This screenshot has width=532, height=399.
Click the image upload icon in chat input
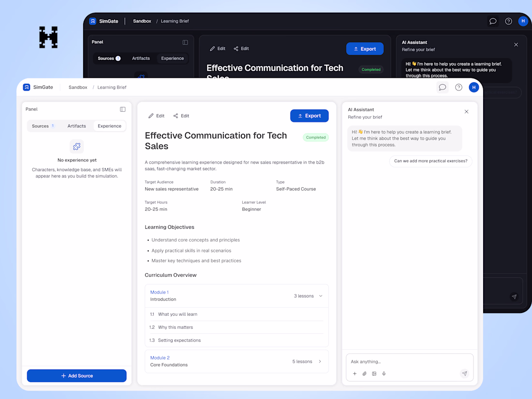[374, 373]
